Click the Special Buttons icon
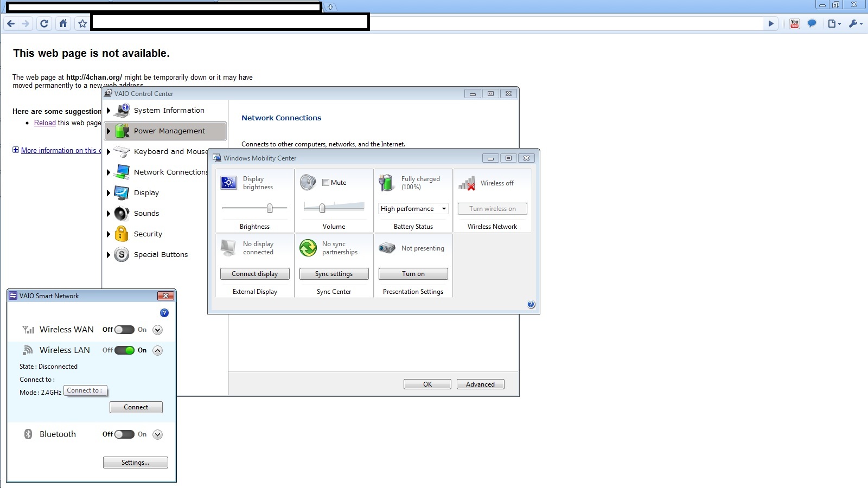This screenshot has width=868, height=488. tap(122, 254)
